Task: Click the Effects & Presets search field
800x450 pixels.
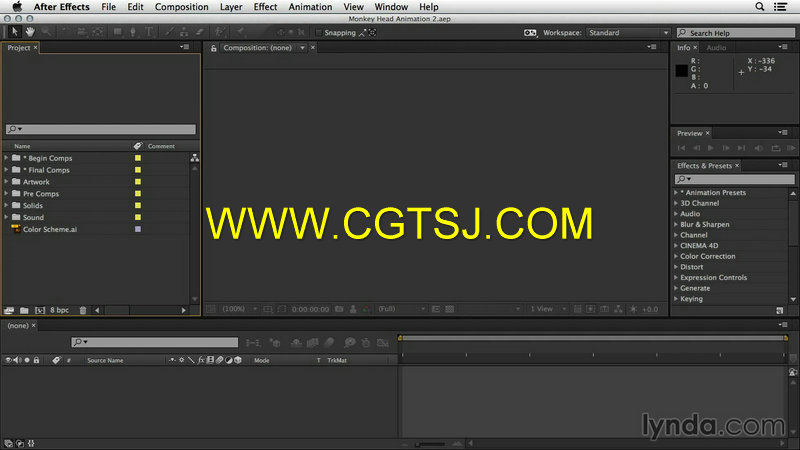Action: 735,179
